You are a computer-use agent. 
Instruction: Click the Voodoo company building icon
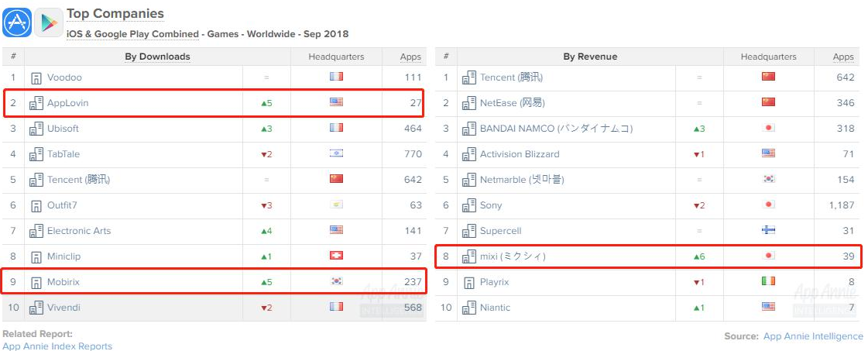[x=36, y=77]
